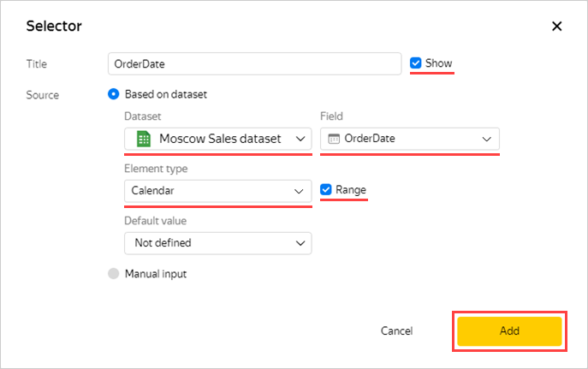Viewport: 588px width, 369px height.
Task: Uncheck the Range checkbox
Action: 326,189
